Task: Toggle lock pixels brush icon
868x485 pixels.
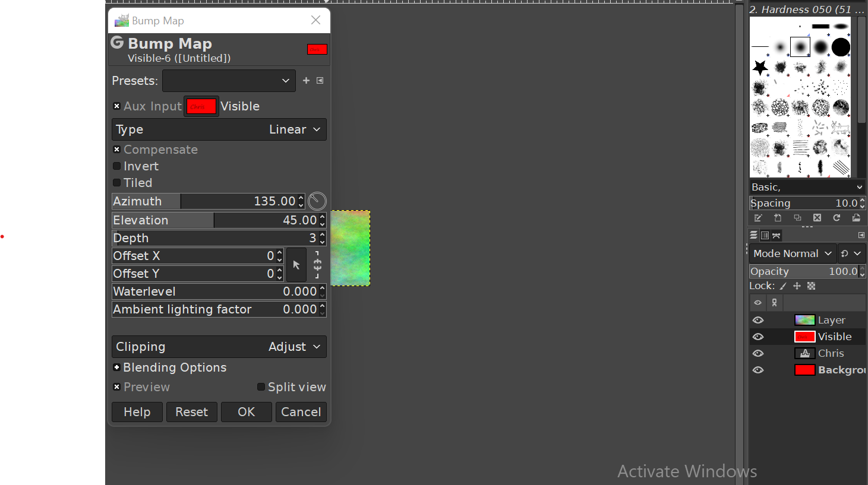Action: coord(784,286)
